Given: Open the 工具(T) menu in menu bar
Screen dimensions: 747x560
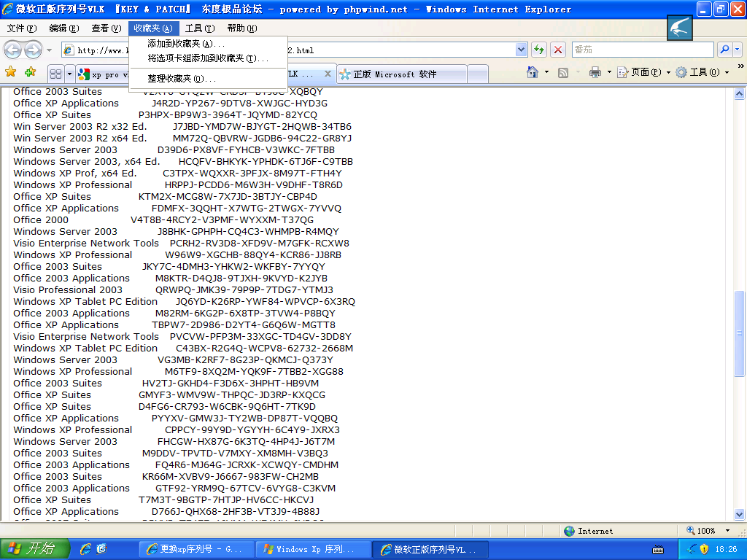Looking at the screenshot, I should [x=200, y=28].
